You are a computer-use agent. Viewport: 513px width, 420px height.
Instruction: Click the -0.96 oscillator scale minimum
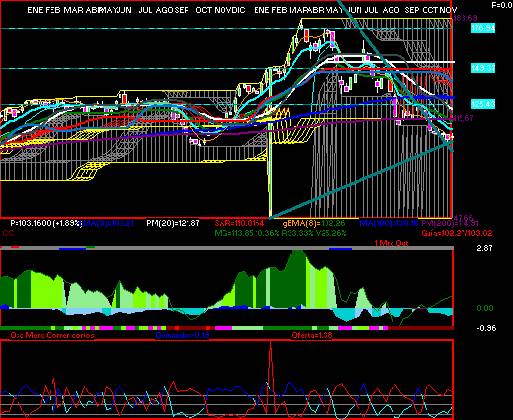pos(486,328)
